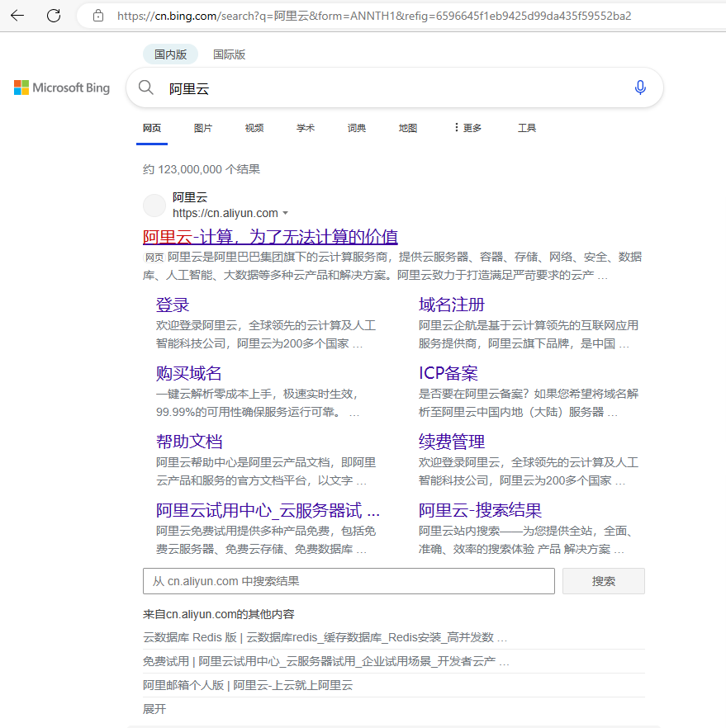Select the 词典 results tab
The height and width of the screenshot is (728, 726).
(356, 128)
